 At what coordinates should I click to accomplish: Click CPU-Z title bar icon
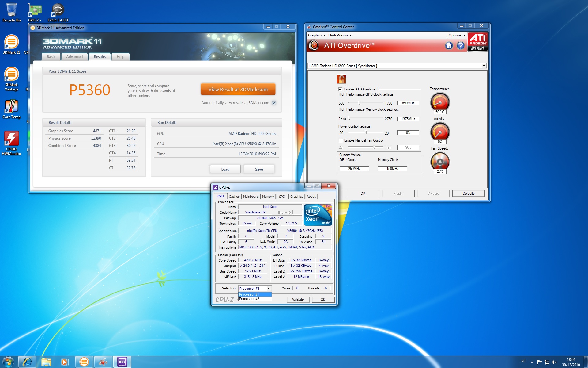tap(215, 187)
